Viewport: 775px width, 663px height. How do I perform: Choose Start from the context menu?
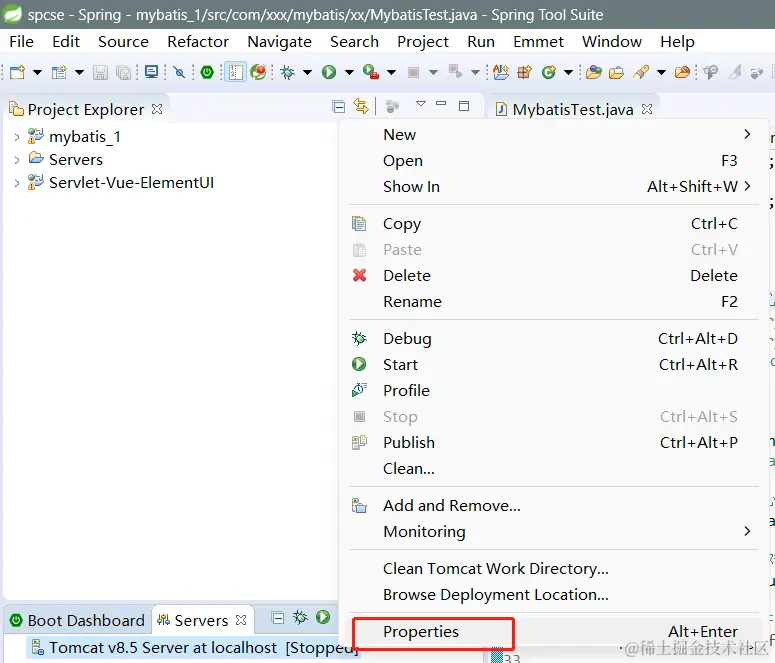click(x=554, y=364)
